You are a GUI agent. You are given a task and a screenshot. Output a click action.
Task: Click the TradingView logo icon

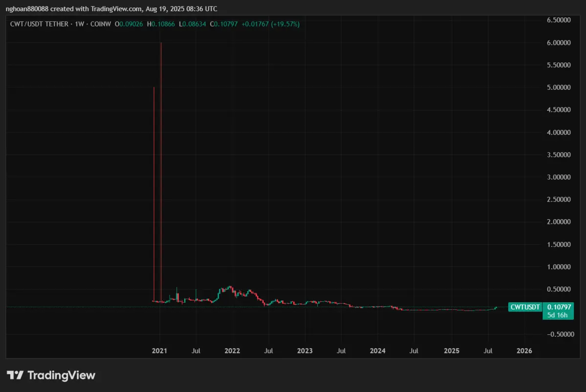click(x=15, y=375)
